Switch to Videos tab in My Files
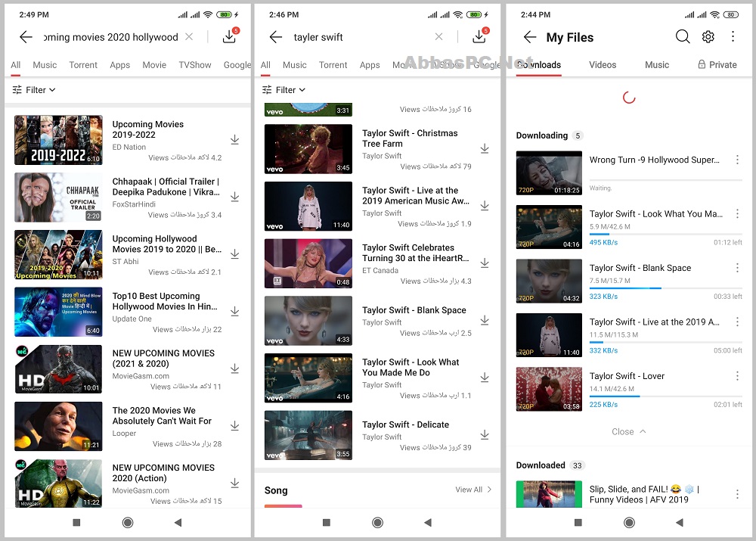 click(603, 64)
